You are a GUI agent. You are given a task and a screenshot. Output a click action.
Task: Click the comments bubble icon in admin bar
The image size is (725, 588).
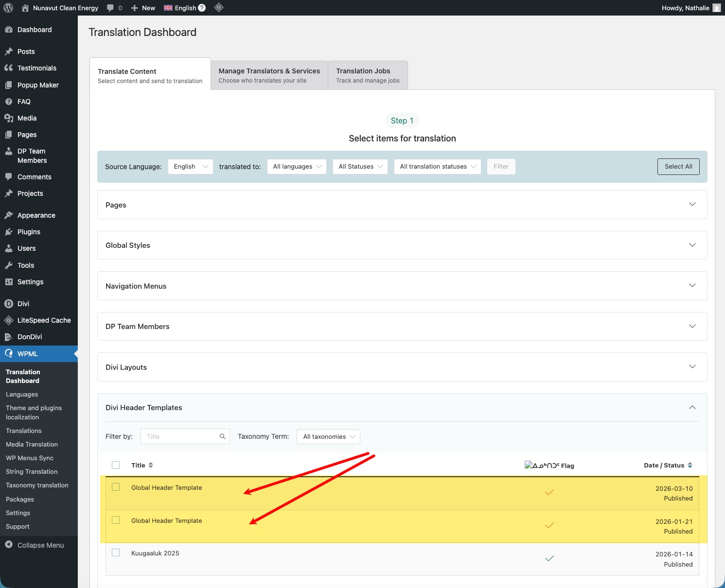(111, 8)
